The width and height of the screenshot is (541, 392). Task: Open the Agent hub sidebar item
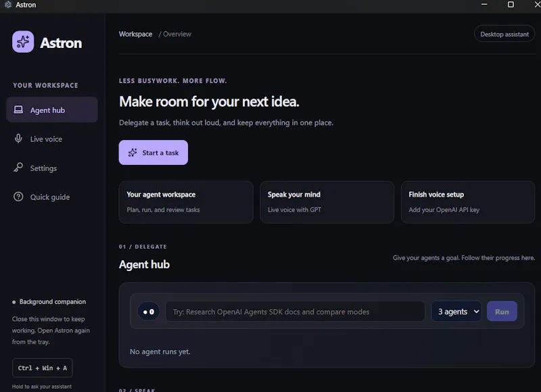pos(52,109)
